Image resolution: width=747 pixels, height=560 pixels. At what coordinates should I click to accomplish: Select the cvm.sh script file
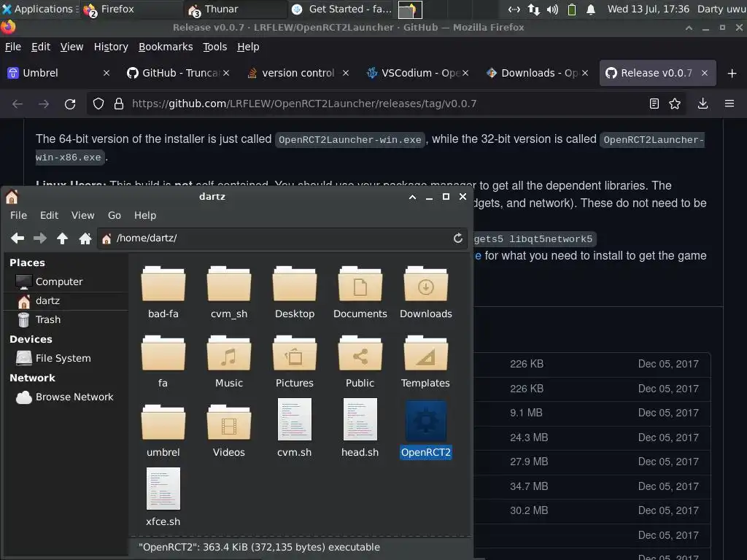(295, 429)
